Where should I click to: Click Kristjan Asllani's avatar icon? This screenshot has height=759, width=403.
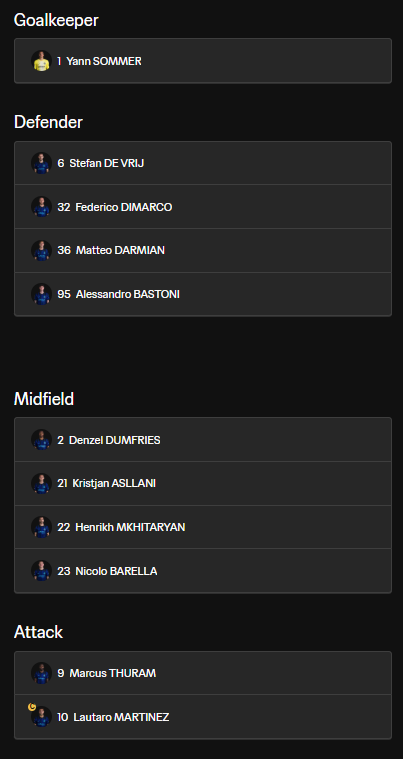point(42,483)
